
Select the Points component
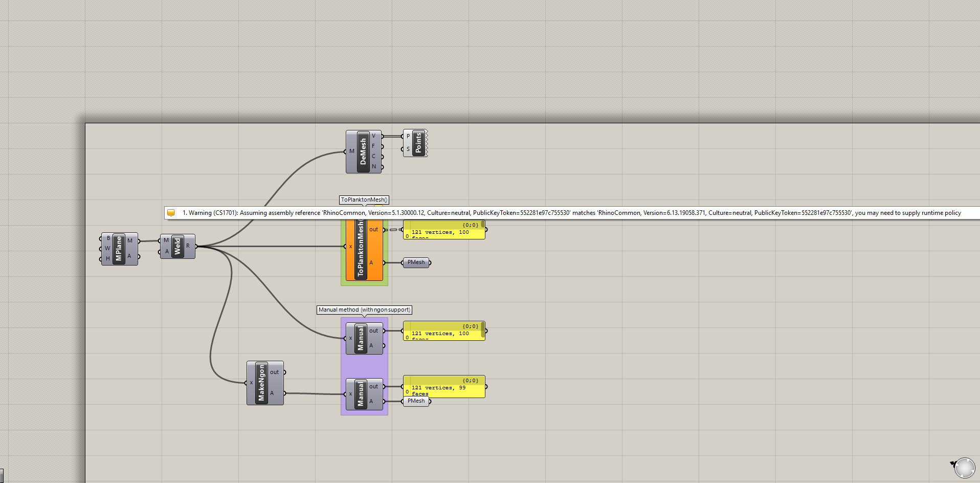click(x=418, y=143)
